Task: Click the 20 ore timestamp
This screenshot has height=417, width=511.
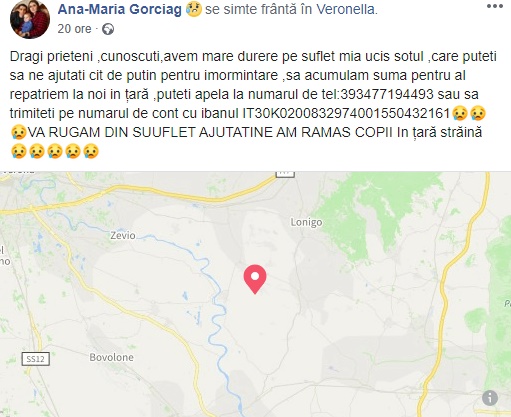Action: pos(74,29)
